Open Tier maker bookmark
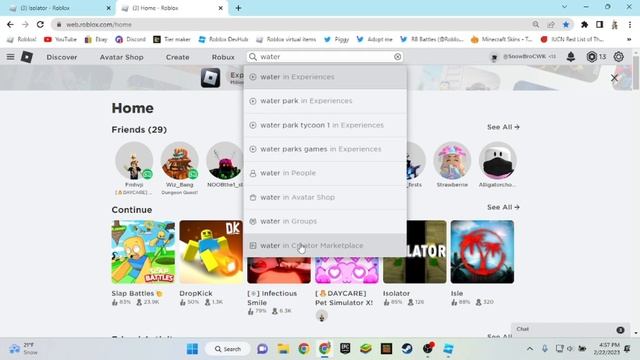Image resolution: width=640 pixels, height=360 pixels. (172, 39)
